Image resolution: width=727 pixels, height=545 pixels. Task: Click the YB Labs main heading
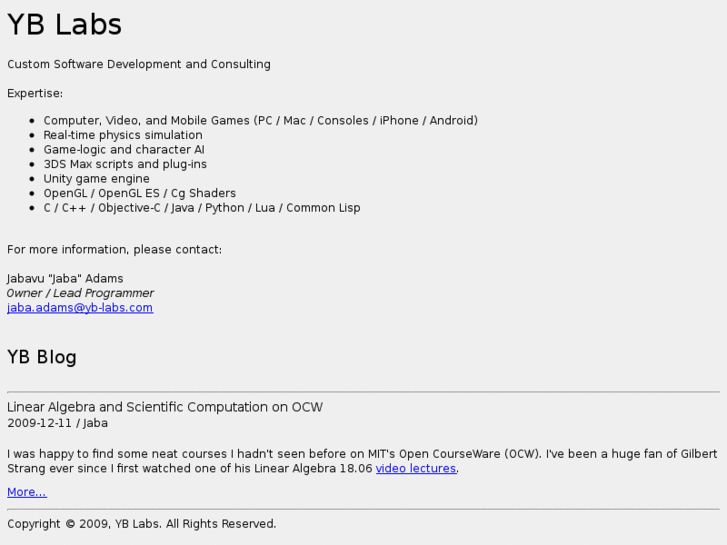pos(65,24)
